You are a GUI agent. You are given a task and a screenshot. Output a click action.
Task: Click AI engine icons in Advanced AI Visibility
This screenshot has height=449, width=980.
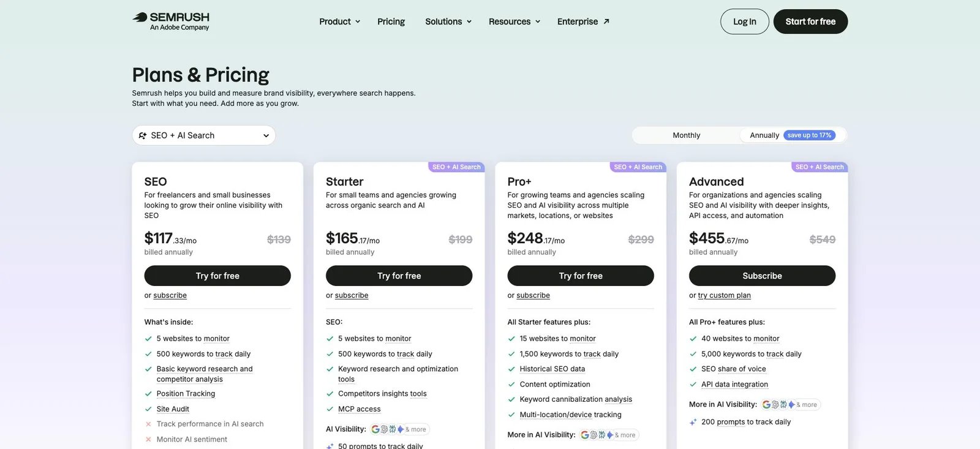tap(791, 404)
